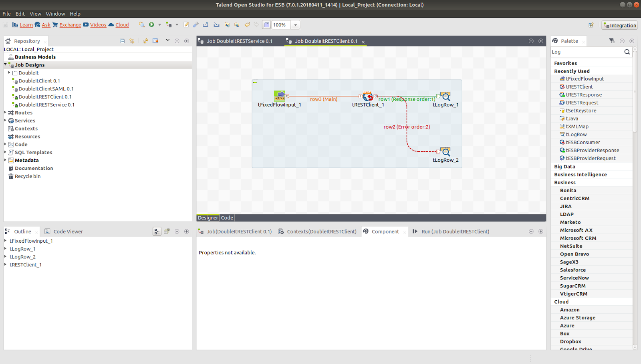The height and width of the screenshot is (364, 641).
Task: Choose the tJava component in the Palette
Action: [x=571, y=118]
